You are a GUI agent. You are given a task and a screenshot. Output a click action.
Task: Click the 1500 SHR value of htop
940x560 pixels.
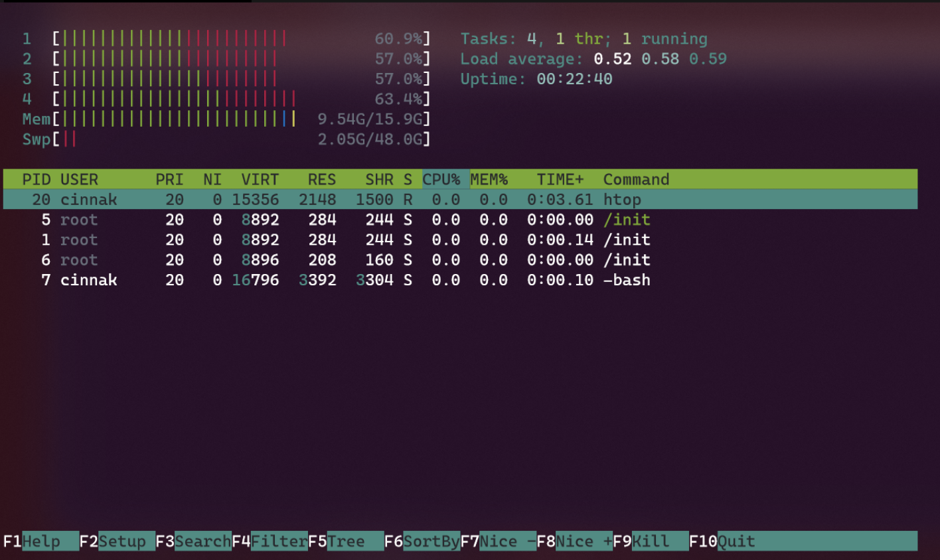[374, 199]
